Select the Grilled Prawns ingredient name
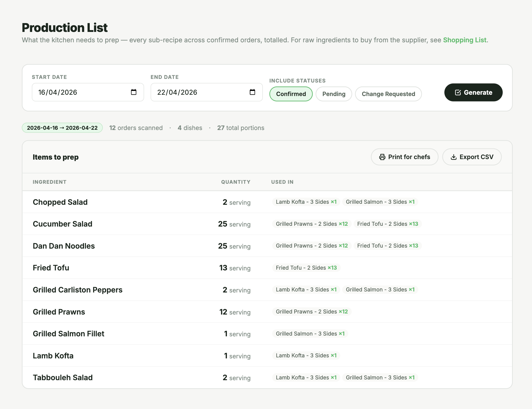The height and width of the screenshot is (409, 532). point(59,312)
